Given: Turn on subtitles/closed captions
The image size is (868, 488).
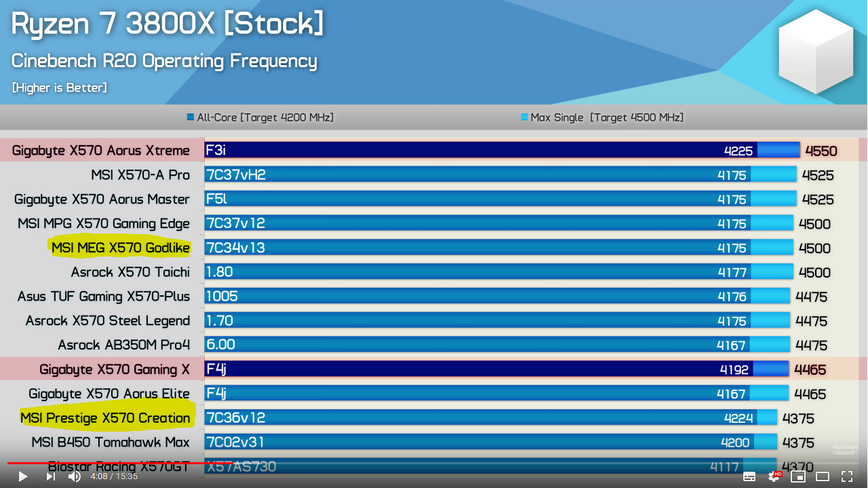Looking at the screenshot, I should click(749, 476).
